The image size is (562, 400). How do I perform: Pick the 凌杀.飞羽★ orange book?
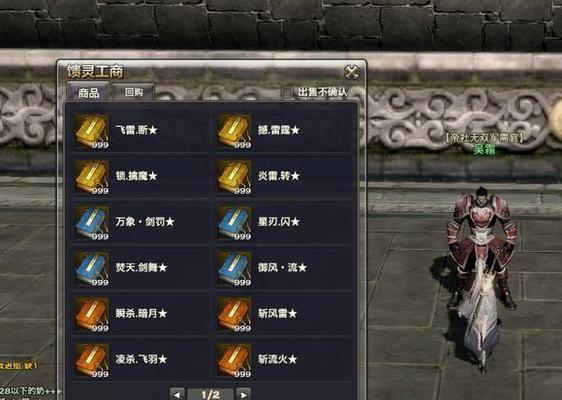[92, 360]
